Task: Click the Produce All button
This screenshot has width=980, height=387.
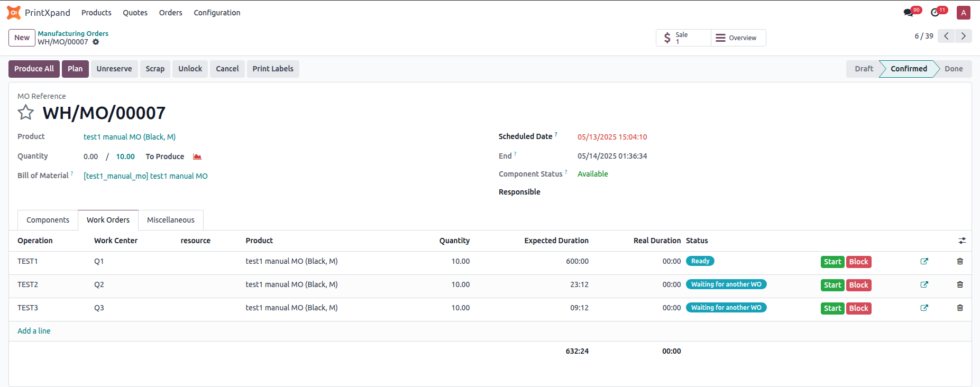Action: 34,69
